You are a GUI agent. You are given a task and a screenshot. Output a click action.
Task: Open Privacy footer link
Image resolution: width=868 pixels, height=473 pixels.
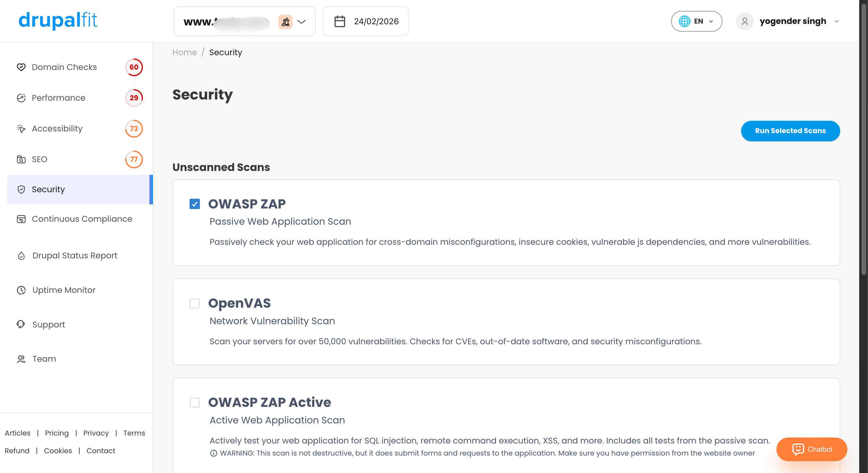(x=96, y=433)
